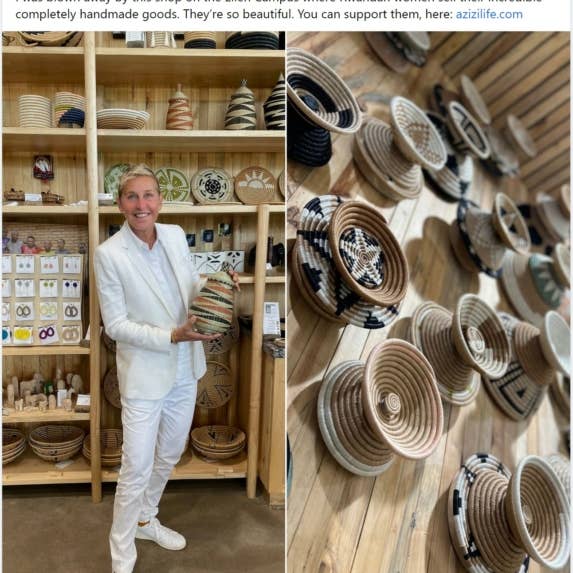Viewport: 573px width, 573px height.
Task: Click the stacked white bowls on upper shelf
Action: point(34,111)
